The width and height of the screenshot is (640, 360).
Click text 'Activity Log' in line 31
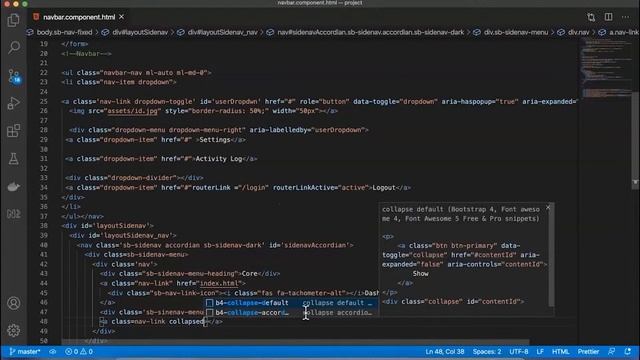point(219,159)
